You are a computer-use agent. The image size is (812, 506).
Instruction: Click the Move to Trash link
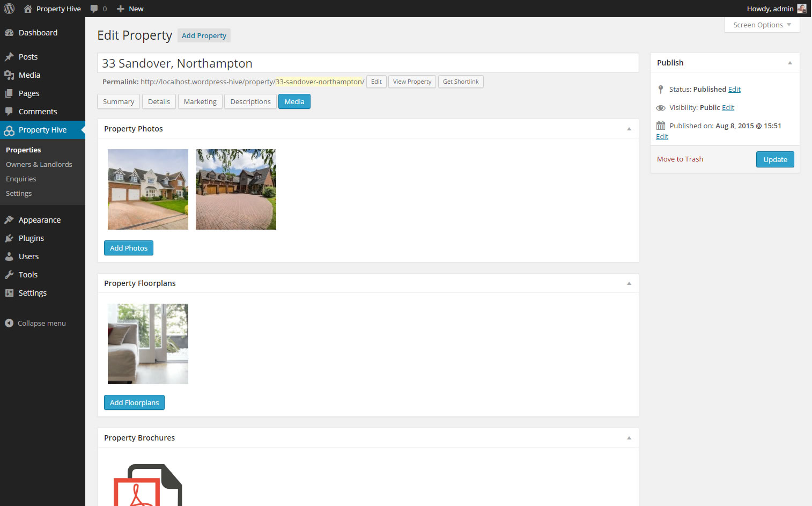680,159
